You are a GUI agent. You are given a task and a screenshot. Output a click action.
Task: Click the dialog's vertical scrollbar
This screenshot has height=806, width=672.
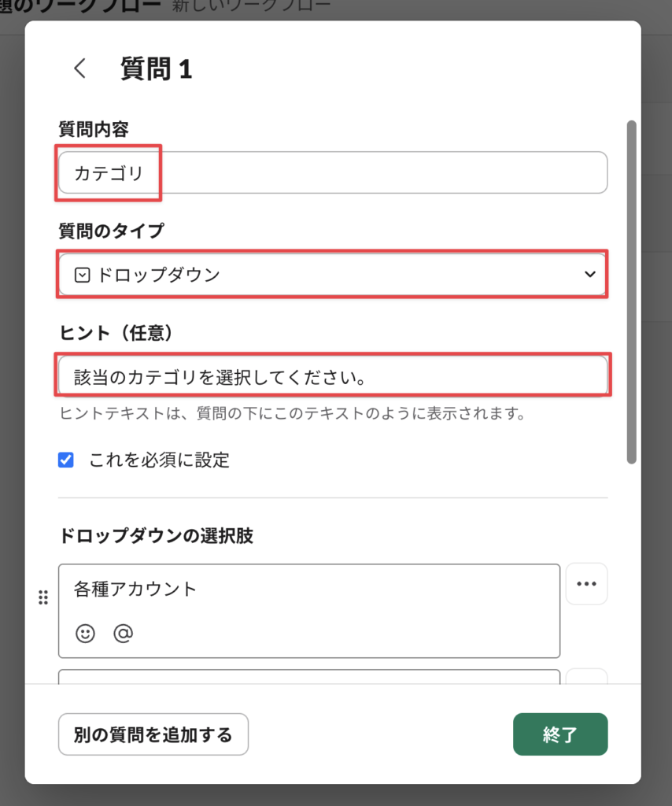[x=631, y=291]
